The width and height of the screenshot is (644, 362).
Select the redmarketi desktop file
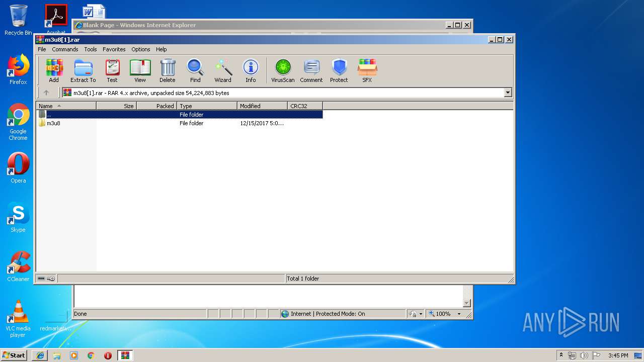(x=55, y=319)
